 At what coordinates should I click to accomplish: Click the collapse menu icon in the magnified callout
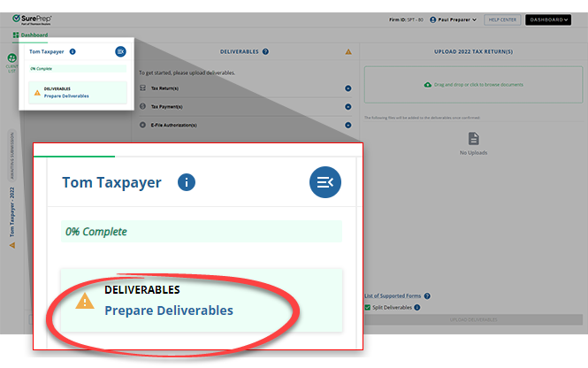(325, 182)
